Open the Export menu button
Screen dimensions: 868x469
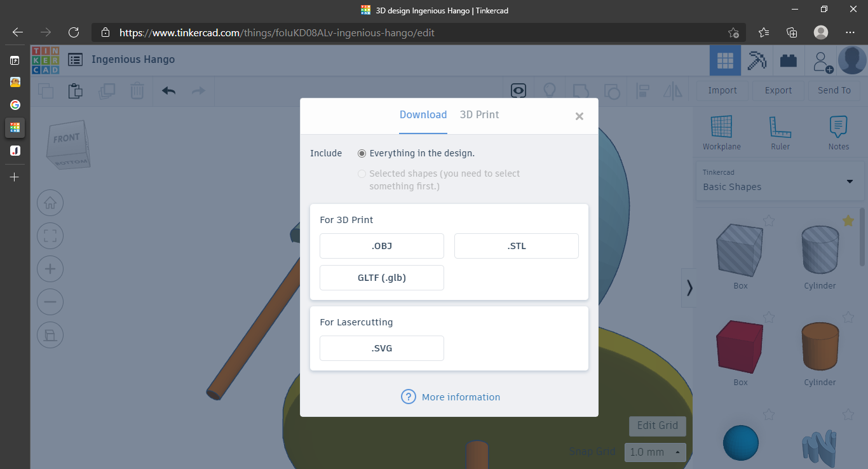point(778,90)
